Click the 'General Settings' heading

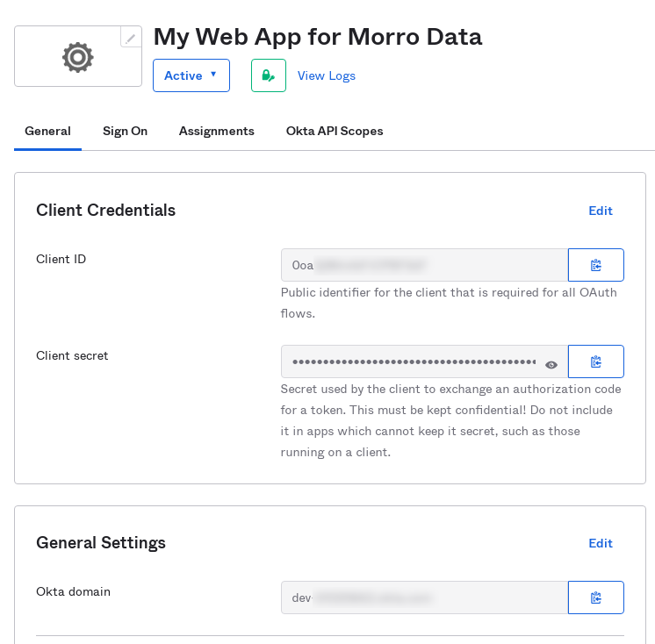pos(101,543)
